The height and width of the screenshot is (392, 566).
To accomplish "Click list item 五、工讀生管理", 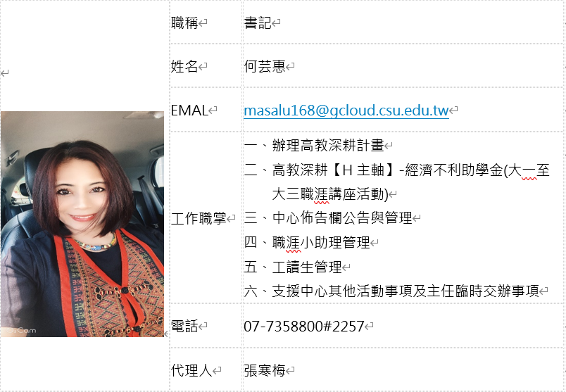I will (293, 267).
